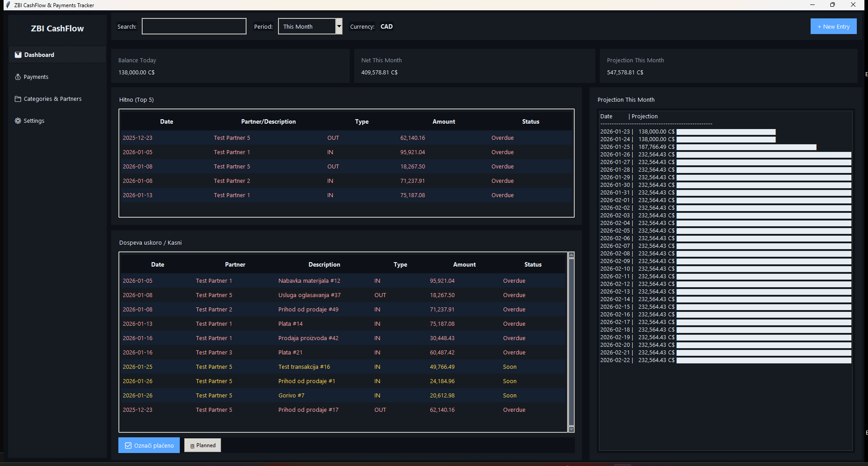Click the 2026-01-25 projection bar
868x466 pixels.
click(x=746, y=147)
